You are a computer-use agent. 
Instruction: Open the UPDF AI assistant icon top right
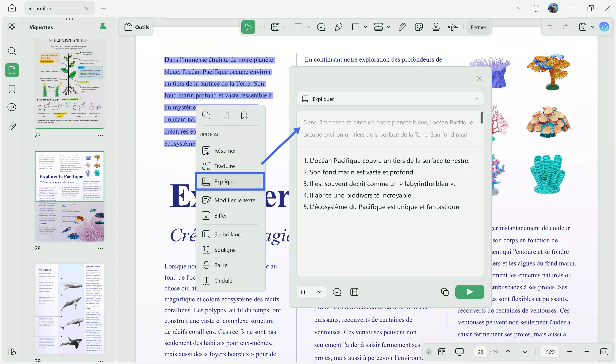coord(604,27)
